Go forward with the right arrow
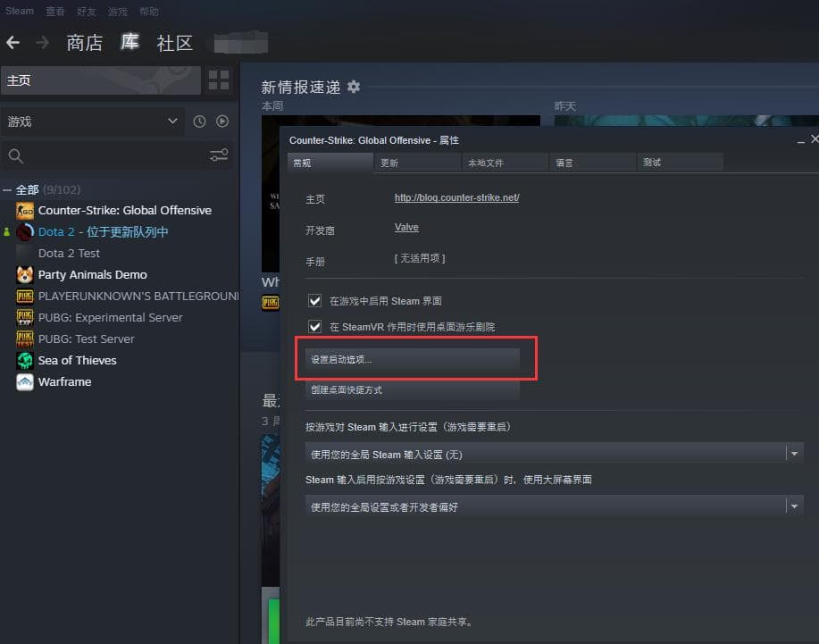This screenshot has height=644, width=819. [42, 42]
